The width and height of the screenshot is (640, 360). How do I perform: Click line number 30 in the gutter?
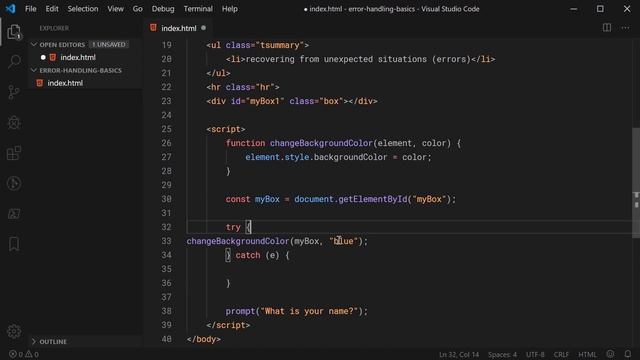pyautogui.click(x=166, y=199)
